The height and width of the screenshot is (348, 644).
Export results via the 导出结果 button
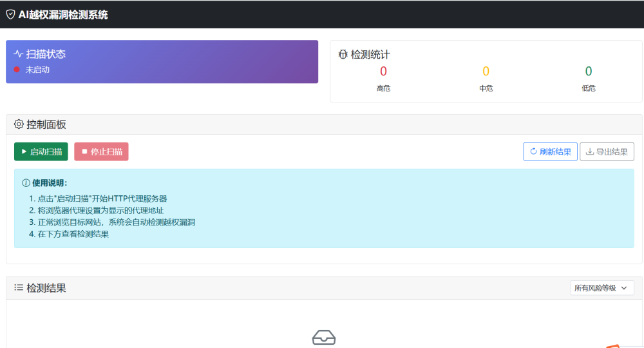coord(607,152)
